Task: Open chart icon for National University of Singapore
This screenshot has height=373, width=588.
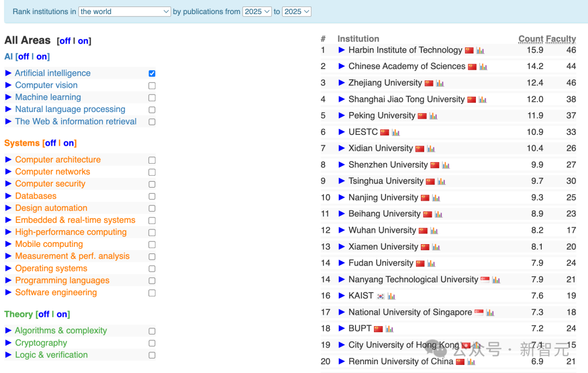Action: click(490, 313)
